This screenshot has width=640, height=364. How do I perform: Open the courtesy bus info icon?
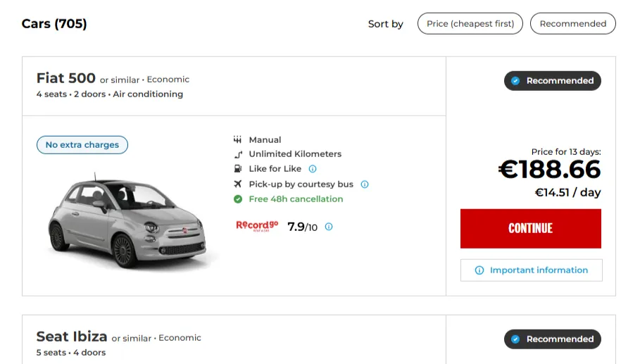365,184
